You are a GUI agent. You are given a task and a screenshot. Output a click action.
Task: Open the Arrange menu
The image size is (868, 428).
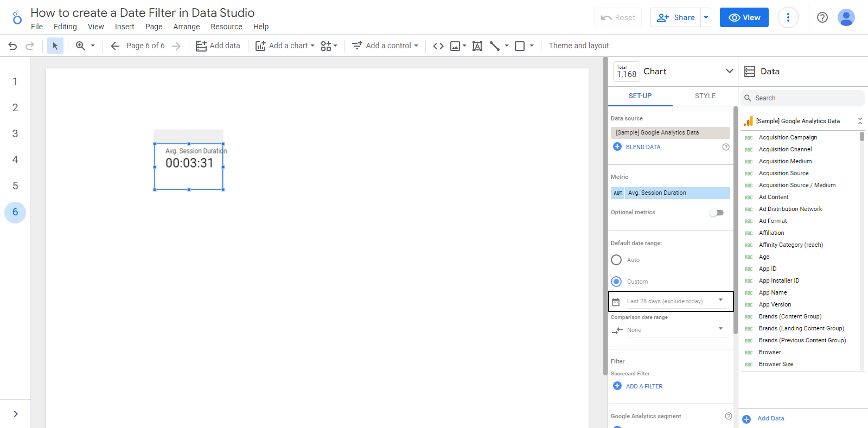(187, 27)
